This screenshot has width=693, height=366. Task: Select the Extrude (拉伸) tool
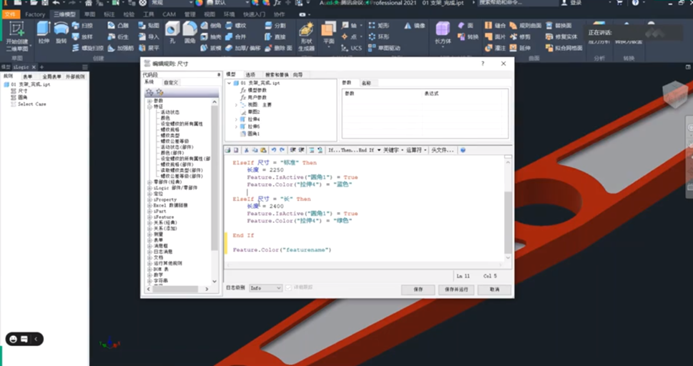[x=43, y=33]
